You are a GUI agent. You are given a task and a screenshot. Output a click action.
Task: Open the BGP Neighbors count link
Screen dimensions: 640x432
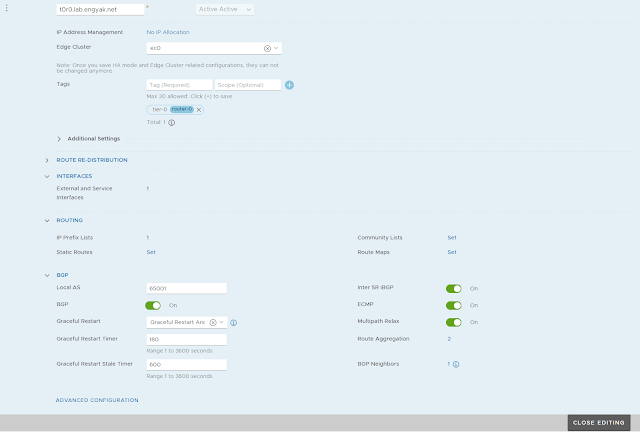coord(449,364)
